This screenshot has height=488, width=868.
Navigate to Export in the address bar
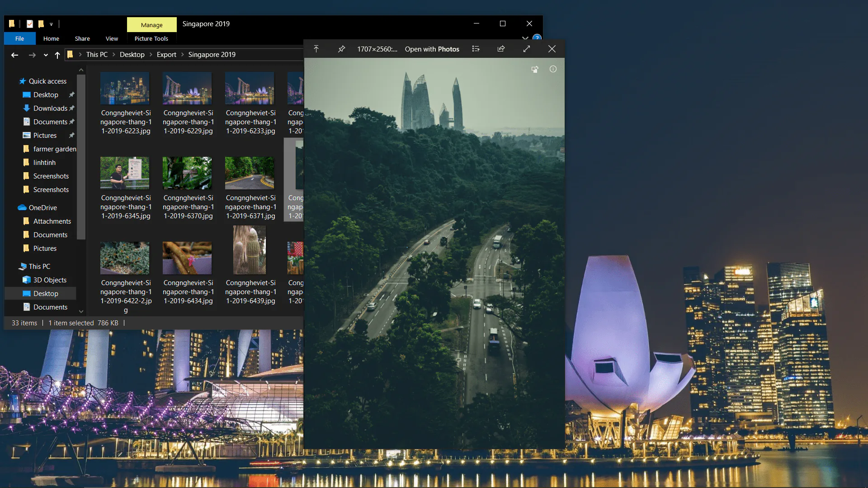(166, 55)
